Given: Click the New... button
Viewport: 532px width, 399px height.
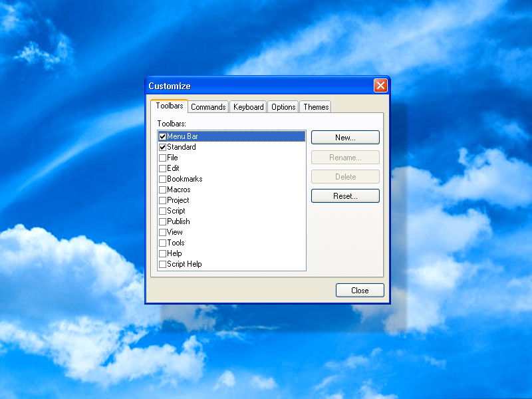Looking at the screenshot, I should 345,138.
